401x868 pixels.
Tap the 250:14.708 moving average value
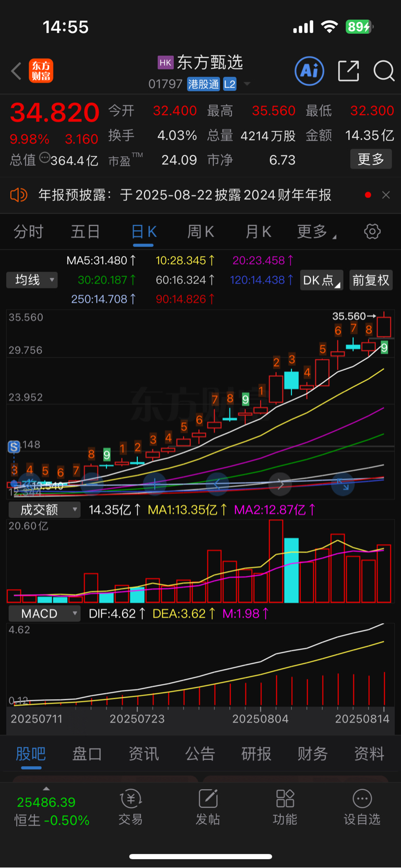pyautogui.click(x=104, y=299)
